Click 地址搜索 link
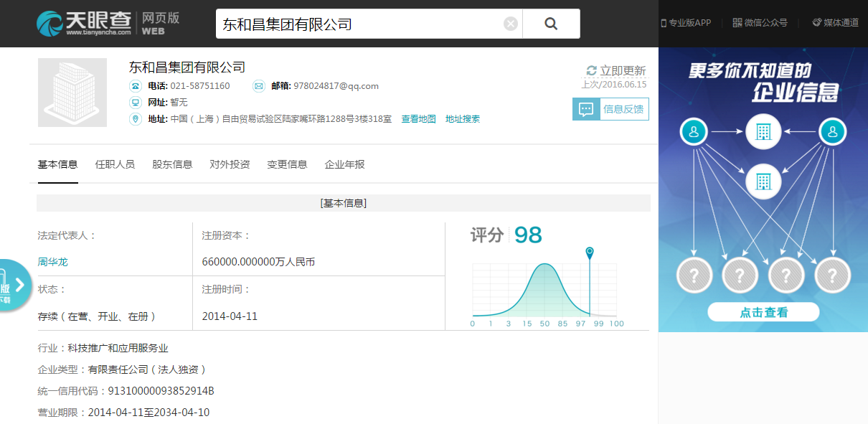The height and width of the screenshot is (424, 868). (x=463, y=119)
